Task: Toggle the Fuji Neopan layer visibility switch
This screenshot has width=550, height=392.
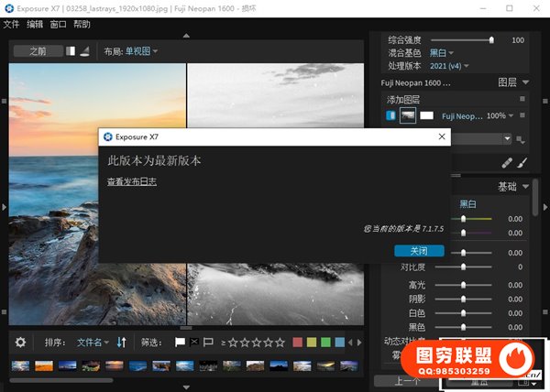Action: coord(390,116)
